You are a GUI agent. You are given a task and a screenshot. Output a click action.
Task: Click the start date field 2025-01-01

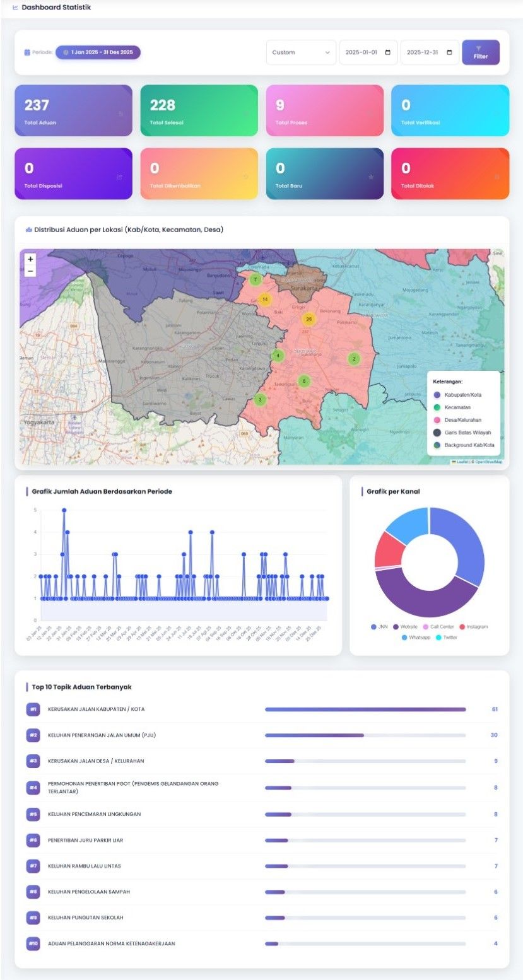point(361,52)
